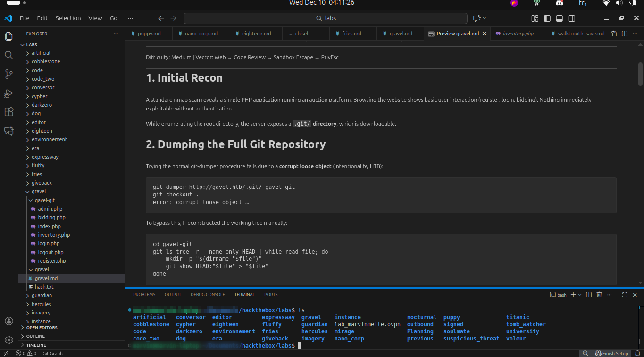The height and width of the screenshot is (357, 644).
Task: Click the editor vertical scrollbar thumb
Action: [x=640, y=73]
